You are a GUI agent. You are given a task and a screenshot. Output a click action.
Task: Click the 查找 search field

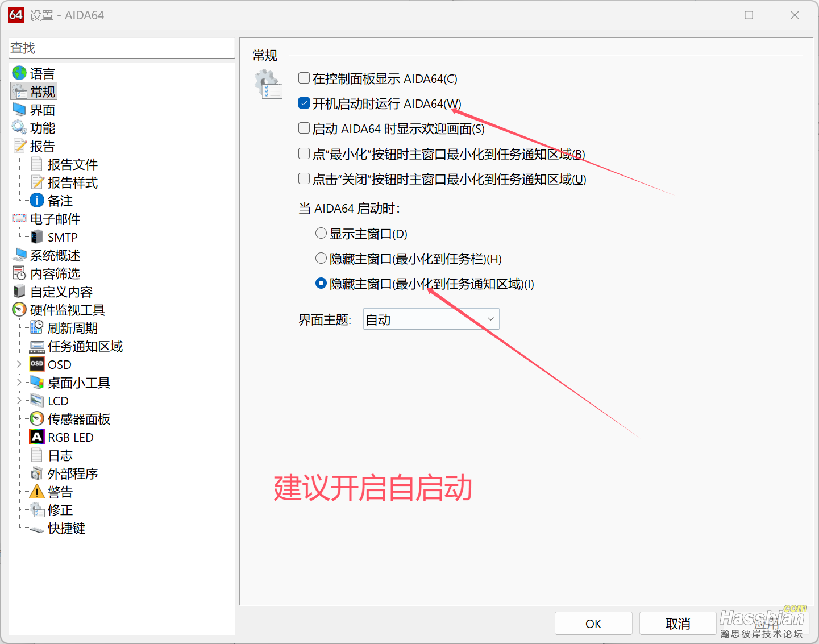[122, 48]
